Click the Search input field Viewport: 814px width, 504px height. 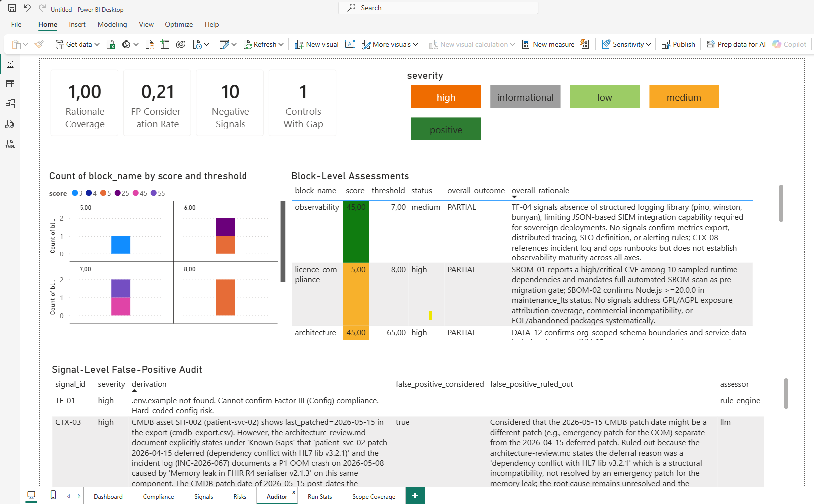click(438, 8)
